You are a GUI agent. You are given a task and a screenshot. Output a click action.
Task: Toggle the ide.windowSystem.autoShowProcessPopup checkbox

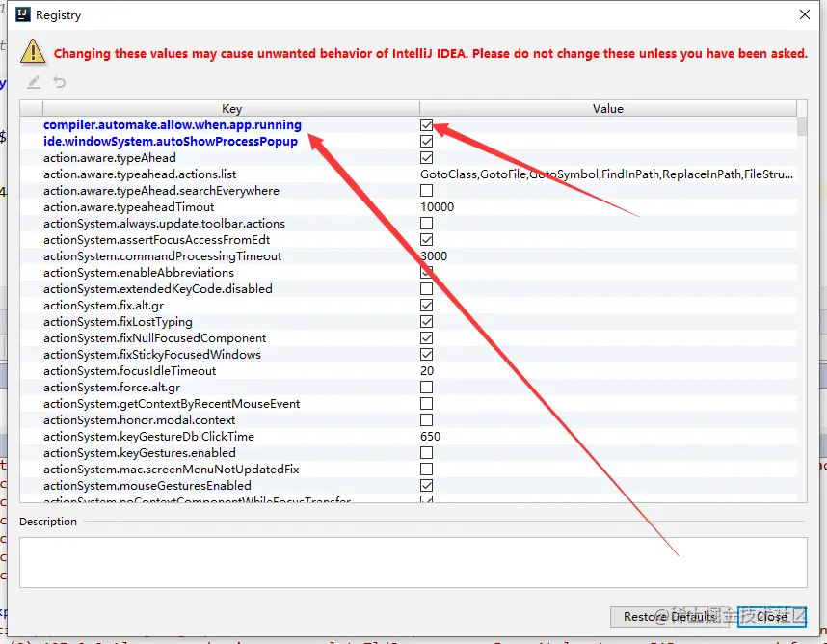point(426,142)
